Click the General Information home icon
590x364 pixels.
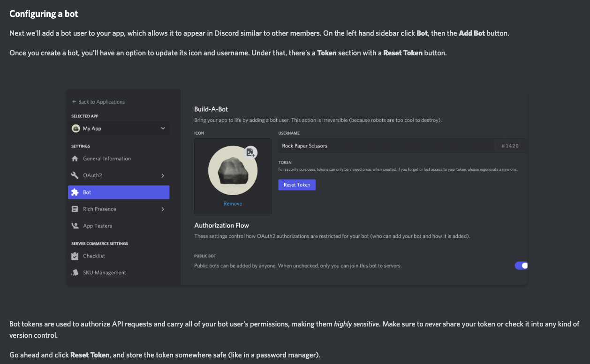pos(75,159)
